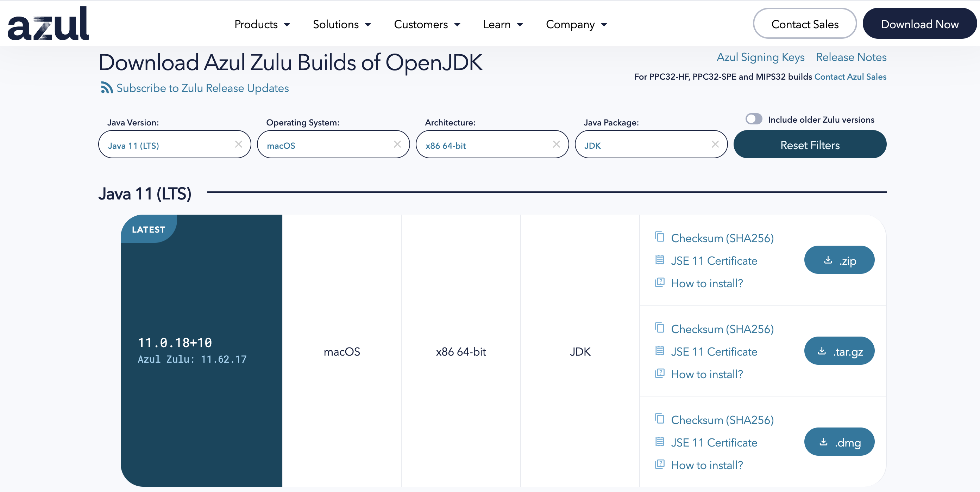Click certificate icon in the .tar.gz row
Screen dimensions: 980x492
click(x=660, y=351)
